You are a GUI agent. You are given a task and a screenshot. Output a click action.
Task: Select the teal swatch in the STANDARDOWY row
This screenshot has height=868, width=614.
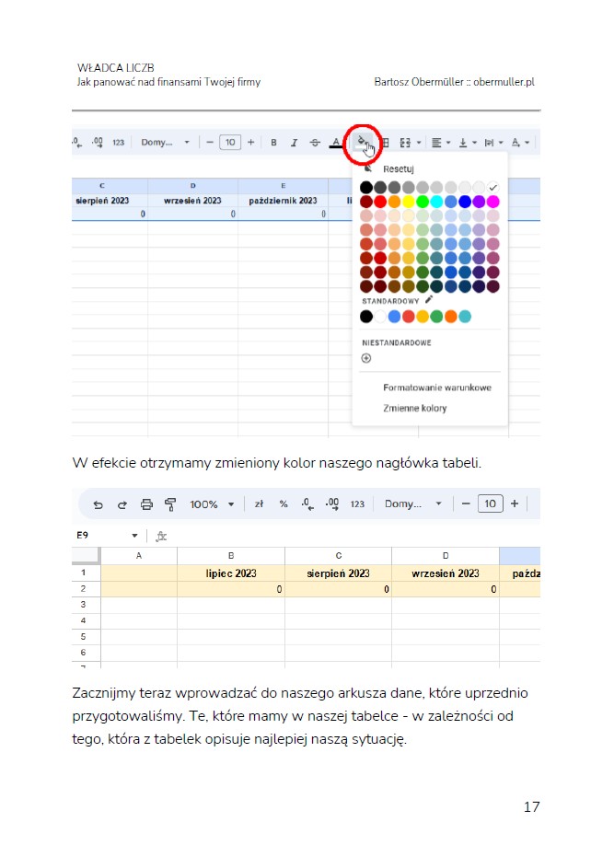pyautogui.click(x=465, y=316)
